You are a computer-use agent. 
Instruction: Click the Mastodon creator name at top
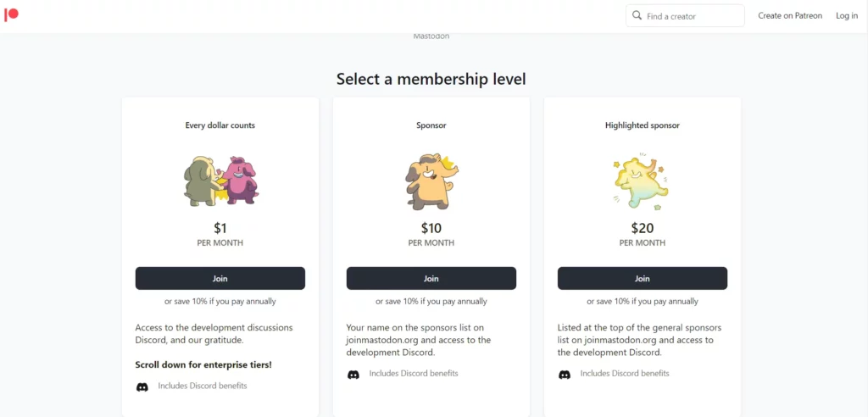pyautogui.click(x=431, y=36)
